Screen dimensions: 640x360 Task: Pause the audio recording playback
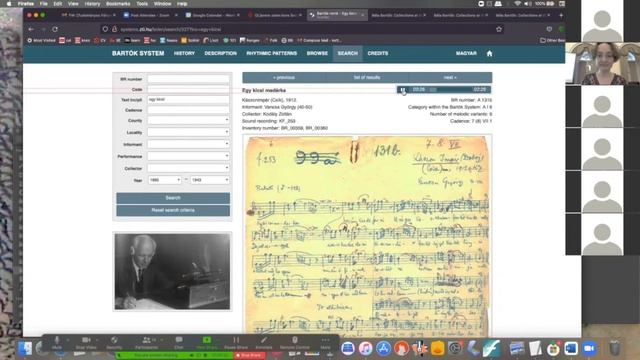tap(403, 89)
